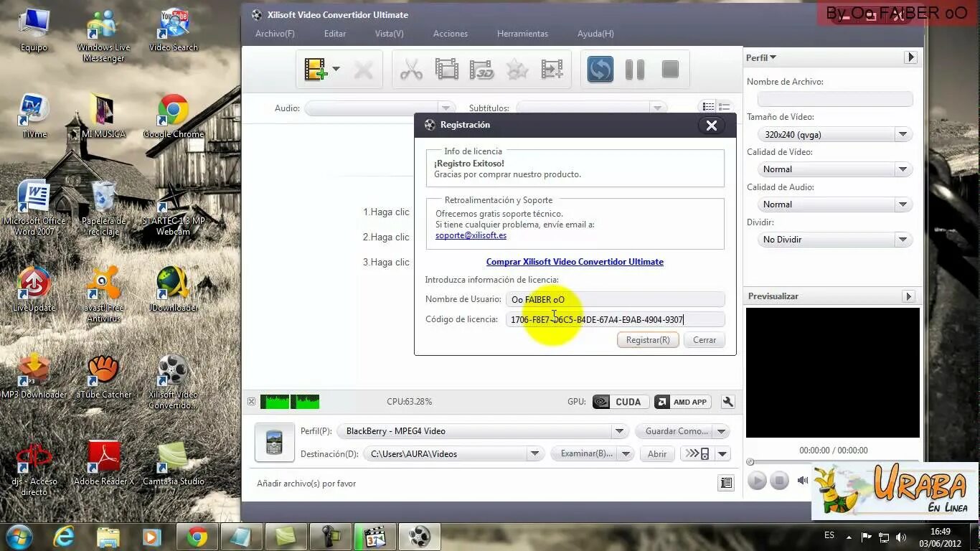Click the Abrir button
The height and width of the screenshot is (551, 980).
657,454
